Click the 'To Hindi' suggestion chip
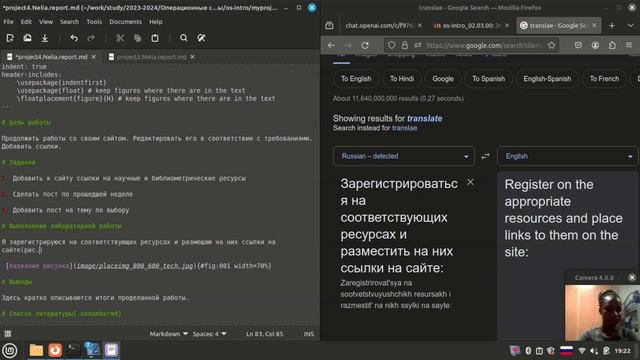 [x=402, y=79]
